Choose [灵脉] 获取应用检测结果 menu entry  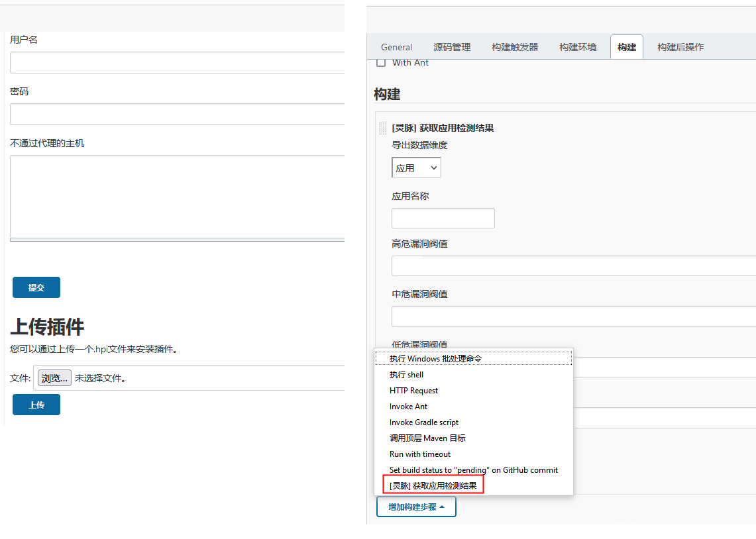pyautogui.click(x=433, y=486)
